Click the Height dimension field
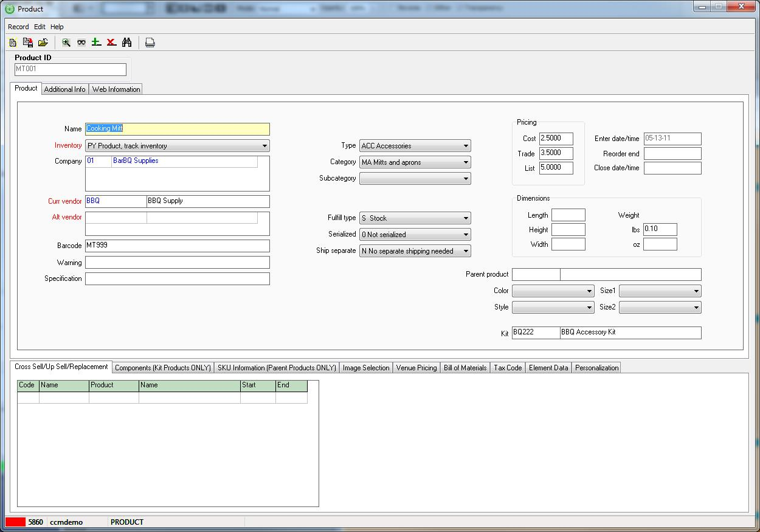 coord(568,229)
